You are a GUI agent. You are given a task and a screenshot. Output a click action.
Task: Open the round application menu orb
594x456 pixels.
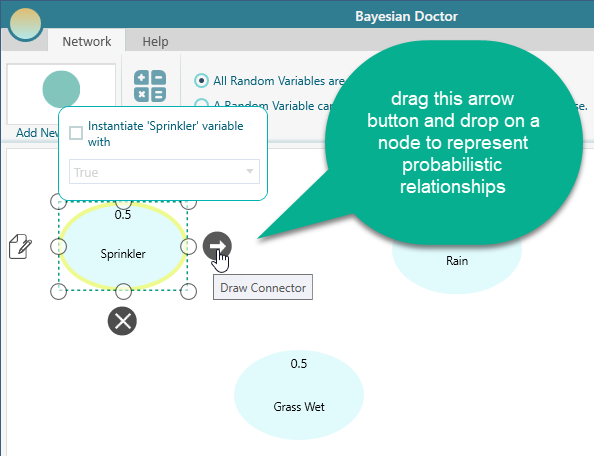click(x=25, y=25)
